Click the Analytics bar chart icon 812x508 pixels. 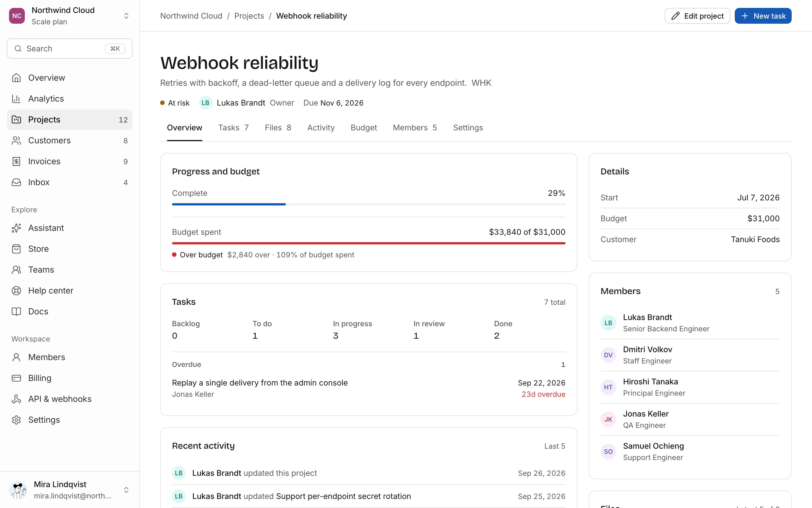point(16,99)
